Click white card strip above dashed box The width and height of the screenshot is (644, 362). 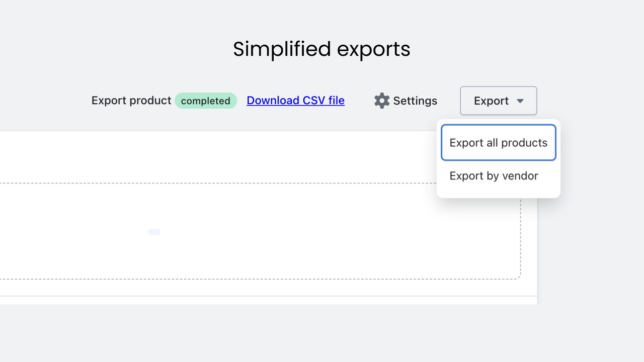coord(216,157)
